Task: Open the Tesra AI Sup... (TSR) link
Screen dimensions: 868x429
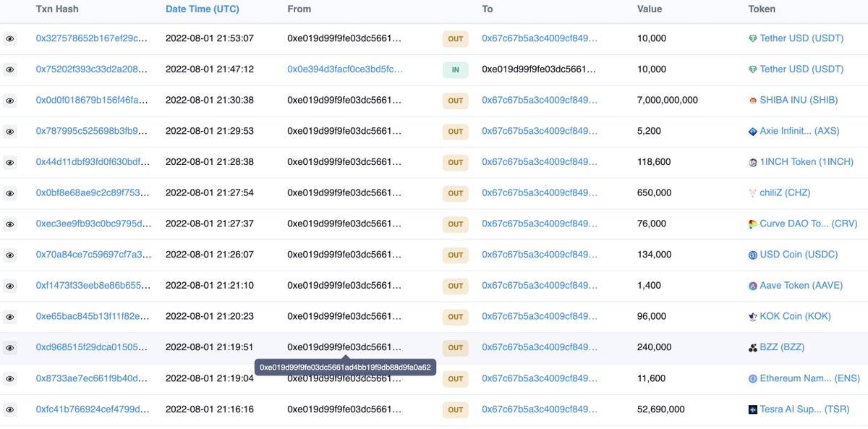Action: pyautogui.click(x=804, y=409)
